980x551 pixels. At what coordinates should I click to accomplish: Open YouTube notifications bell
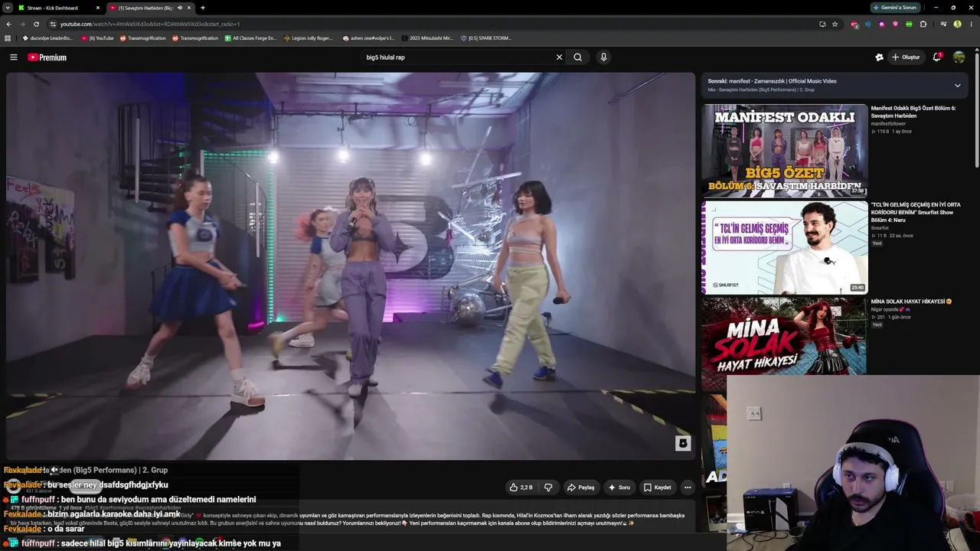click(x=936, y=57)
